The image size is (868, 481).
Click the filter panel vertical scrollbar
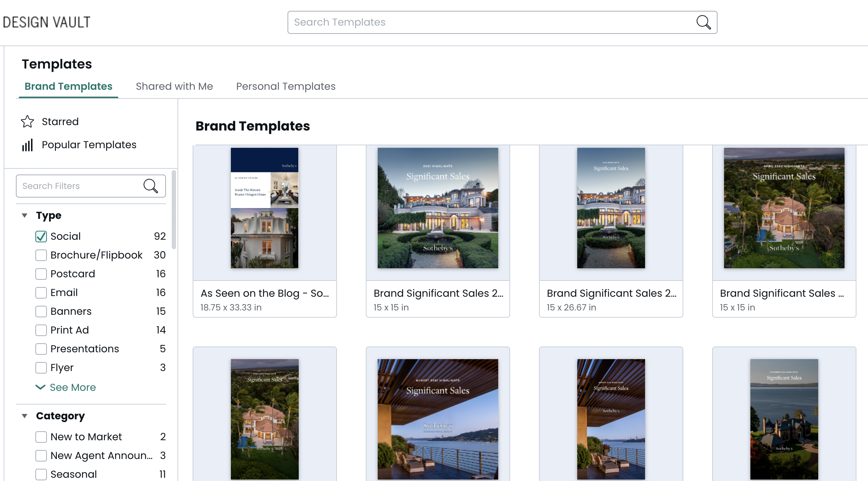click(x=174, y=210)
